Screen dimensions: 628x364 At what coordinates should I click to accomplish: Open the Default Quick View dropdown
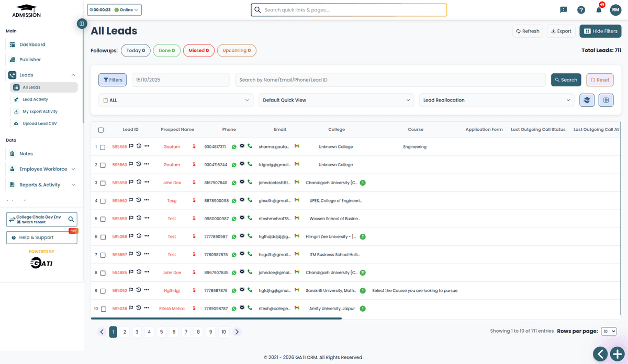point(337,100)
